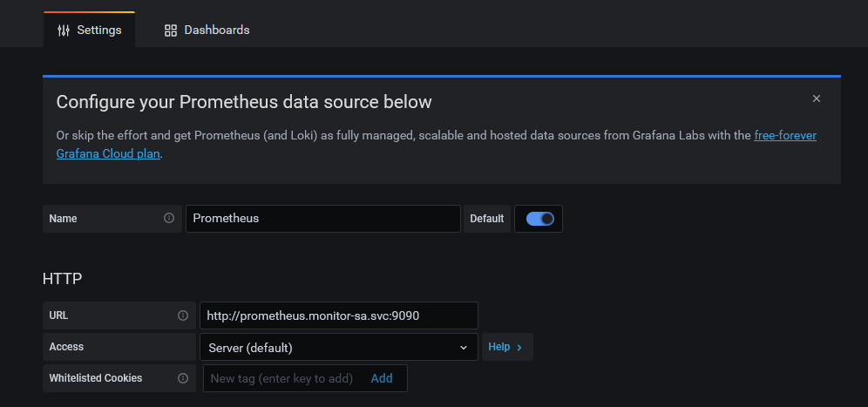The height and width of the screenshot is (407, 868).
Task: Click the Default label beside the switch
Action: coord(487,219)
